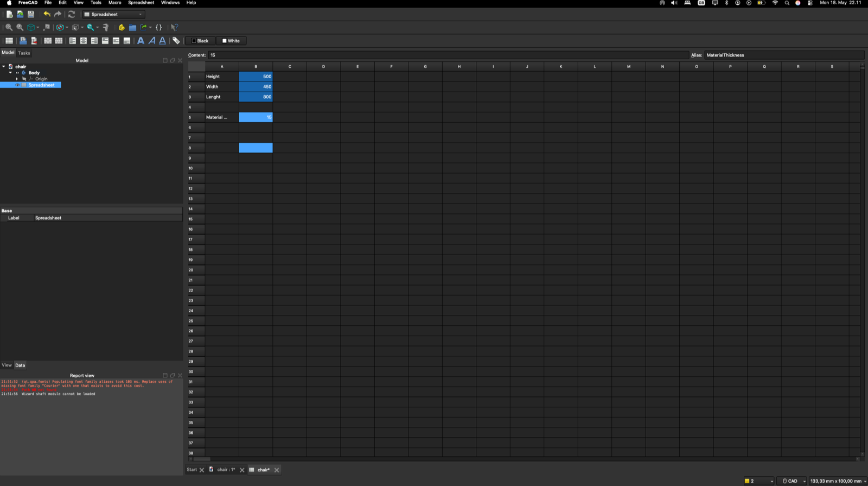Image resolution: width=868 pixels, height=486 pixels.
Task: Switch to the chair : 1* document tab
Action: [x=226, y=470]
